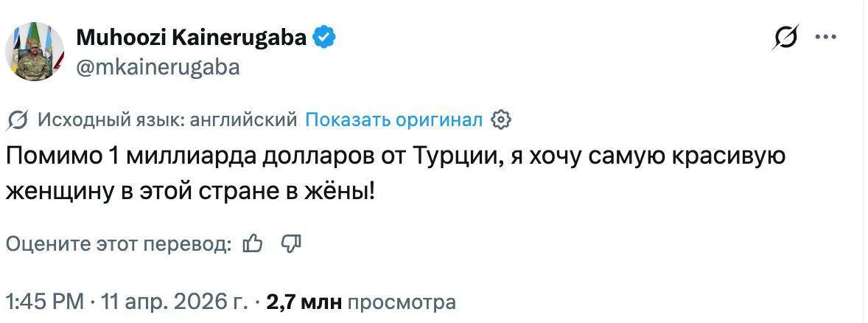The height and width of the screenshot is (323, 868).
Task: Click the post time "1:45 PM"
Action: pyautogui.click(x=43, y=302)
